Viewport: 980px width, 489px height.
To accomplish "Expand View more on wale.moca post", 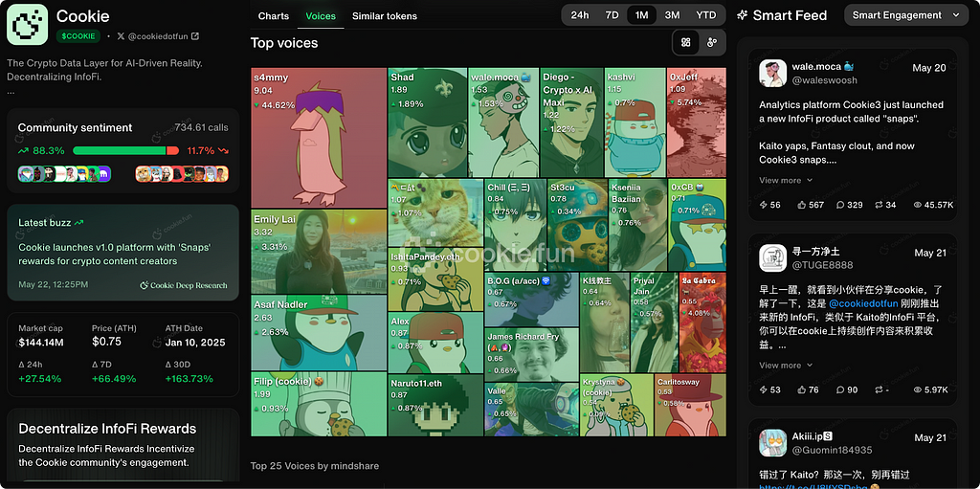I will (x=786, y=180).
